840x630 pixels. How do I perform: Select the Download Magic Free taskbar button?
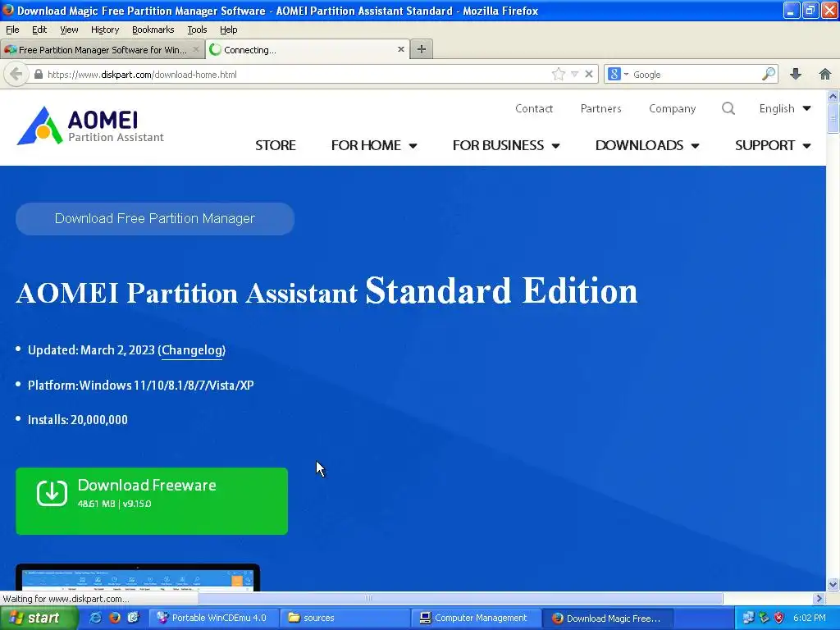(608, 618)
